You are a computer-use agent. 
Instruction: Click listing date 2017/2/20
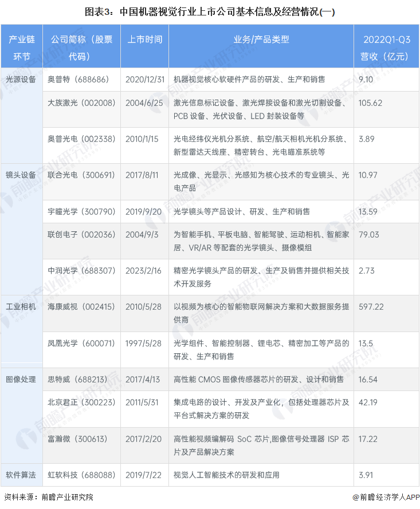tap(143, 439)
